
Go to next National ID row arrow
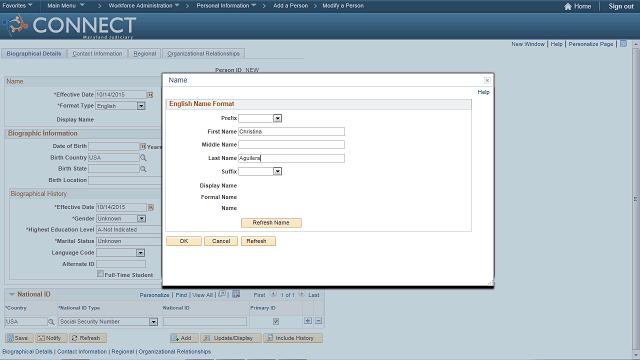(x=302, y=294)
